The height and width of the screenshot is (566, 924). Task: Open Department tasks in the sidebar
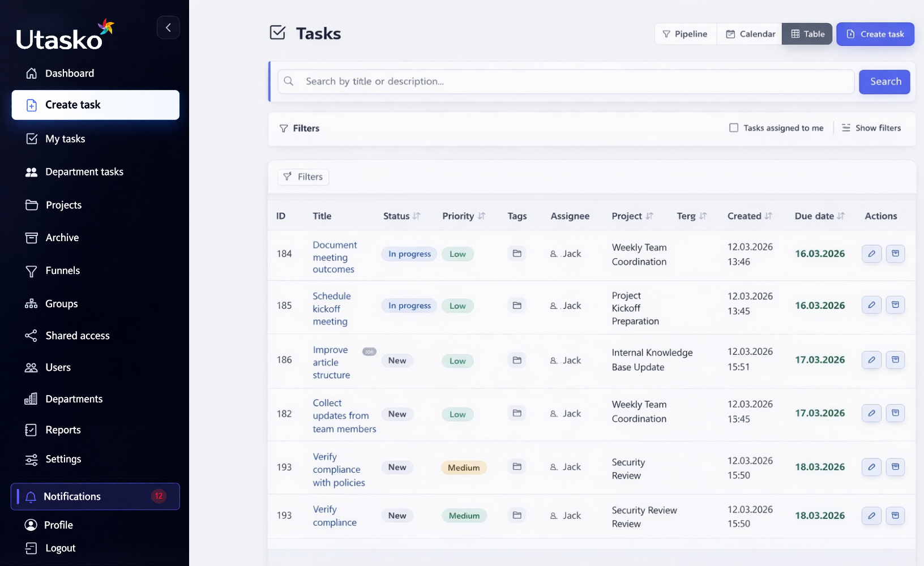pos(84,172)
